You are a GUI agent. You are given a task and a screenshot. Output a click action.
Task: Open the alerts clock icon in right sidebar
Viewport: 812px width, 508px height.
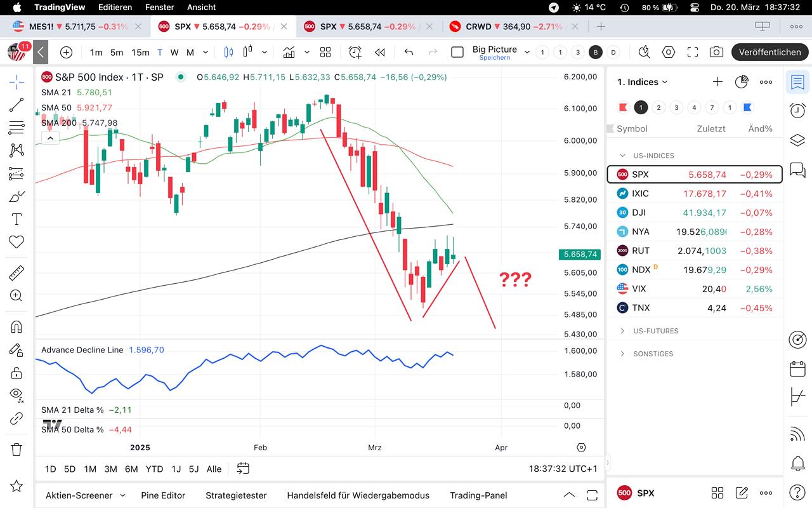[797, 110]
